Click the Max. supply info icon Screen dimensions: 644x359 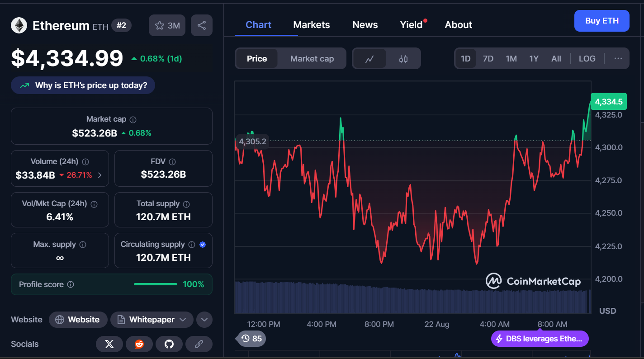click(x=83, y=245)
